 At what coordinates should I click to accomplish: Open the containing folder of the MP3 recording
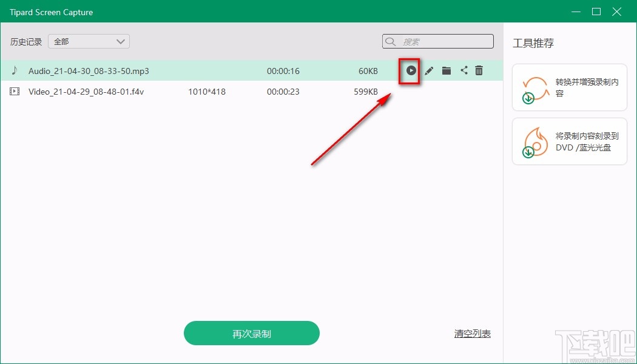(447, 71)
